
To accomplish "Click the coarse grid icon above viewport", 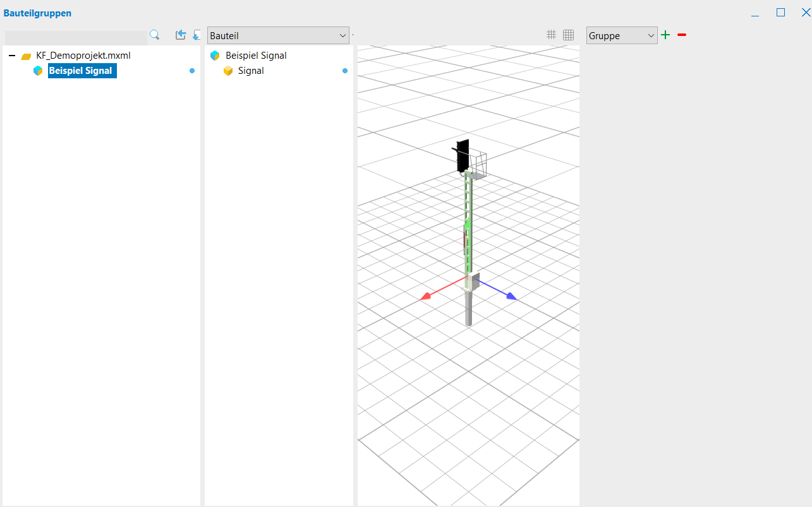I will 551,35.
